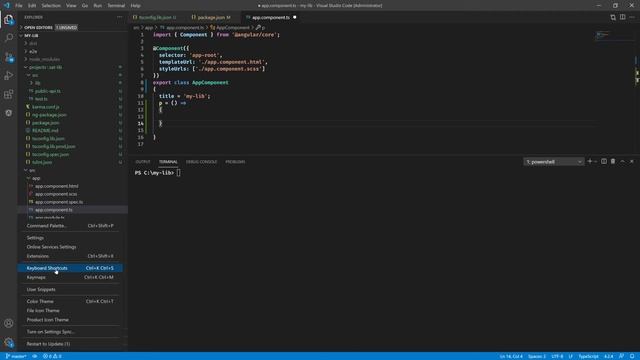Open the Extensions view in activity bar
The image size is (640, 360).
coord(9,94)
